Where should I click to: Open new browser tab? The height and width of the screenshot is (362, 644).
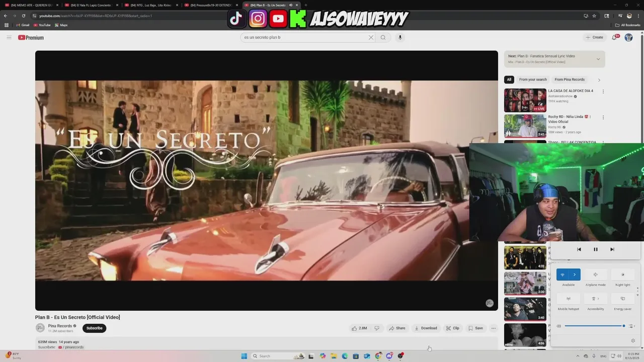pos(305,5)
